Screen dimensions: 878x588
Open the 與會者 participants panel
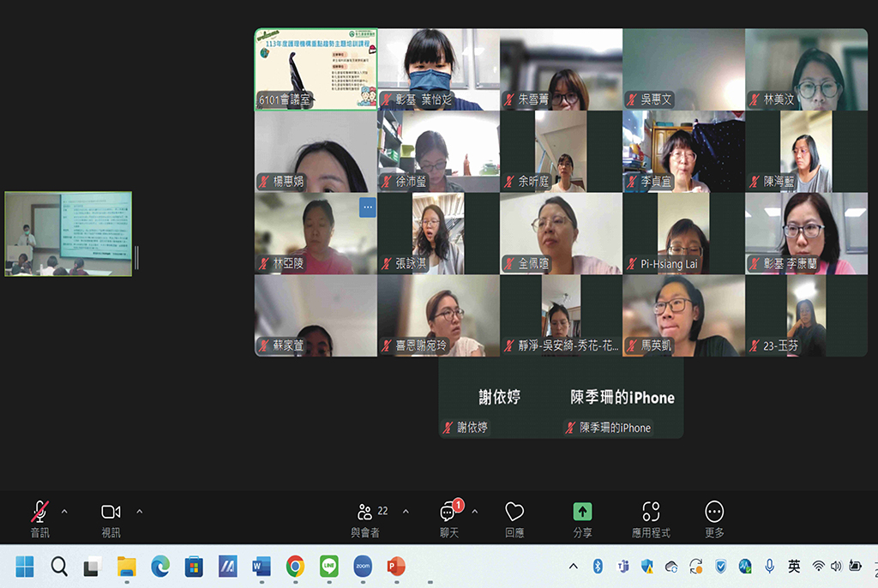click(365, 513)
